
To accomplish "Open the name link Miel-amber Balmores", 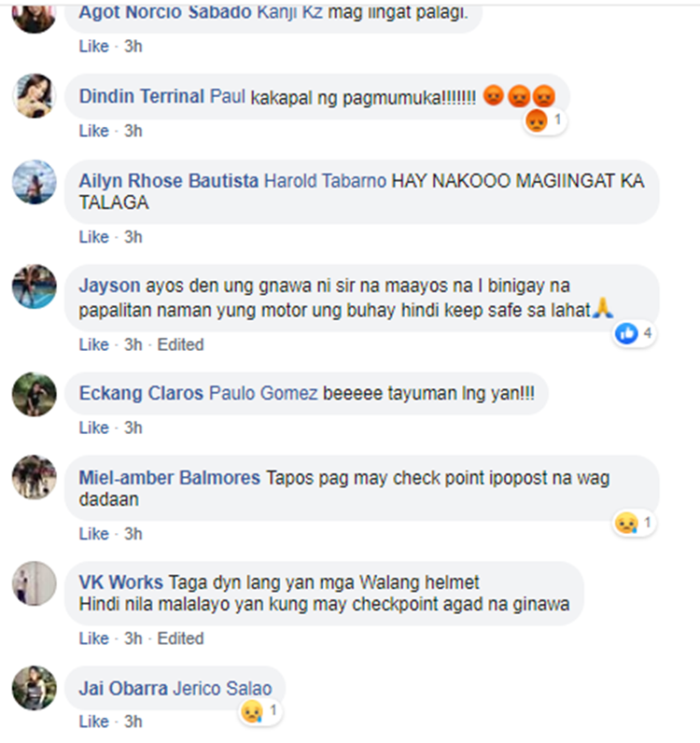I will tap(170, 478).
